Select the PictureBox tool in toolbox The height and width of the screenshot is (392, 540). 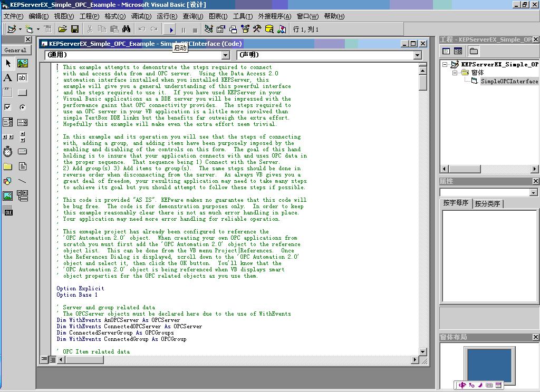[22, 63]
